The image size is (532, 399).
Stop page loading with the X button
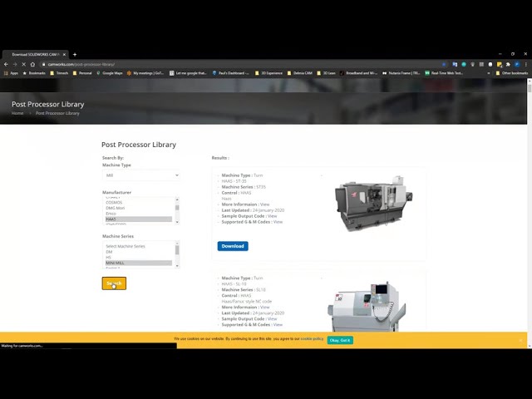(24, 64)
